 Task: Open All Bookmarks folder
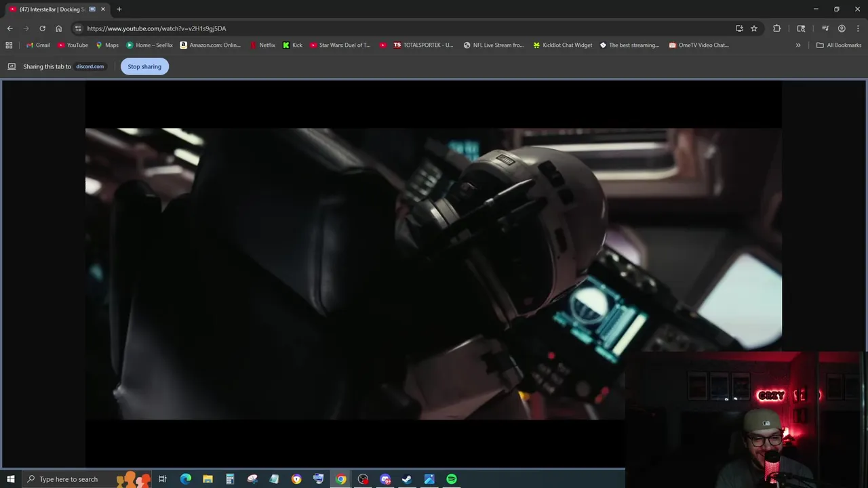pyautogui.click(x=839, y=45)
